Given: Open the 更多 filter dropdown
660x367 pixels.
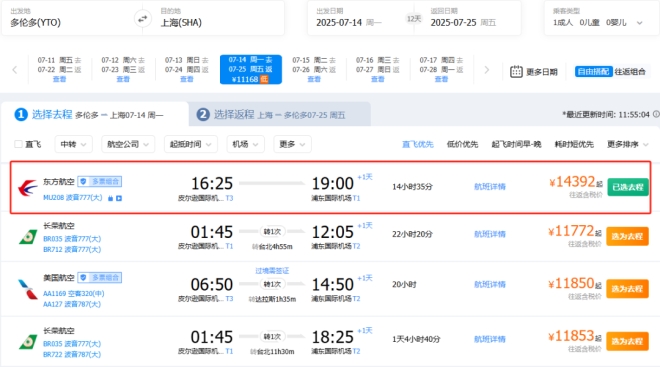Looking at the screenshot, I should click(x=292, y=144).
